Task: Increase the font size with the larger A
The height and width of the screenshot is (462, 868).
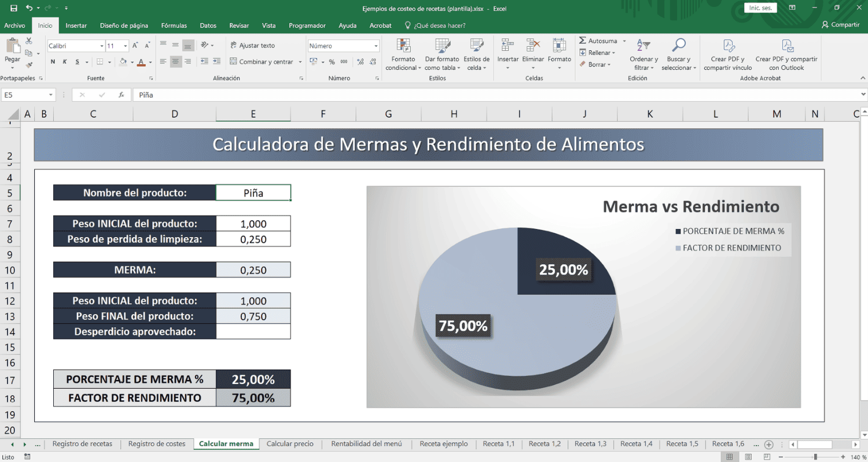Action: [135, 45]
